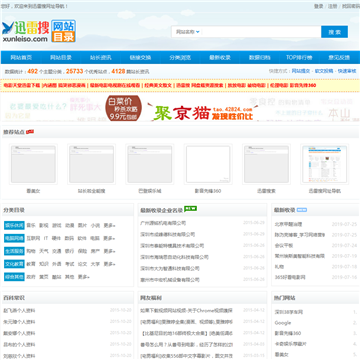360x360 pixels.
Task: Expand 更多 in the 生活服务 category row
Action: click(x=109, y=251)
